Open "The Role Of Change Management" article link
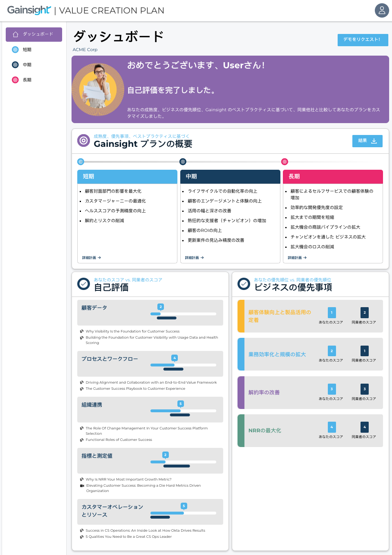The width and height of the screenshot is (392, 555). [146, 431]
